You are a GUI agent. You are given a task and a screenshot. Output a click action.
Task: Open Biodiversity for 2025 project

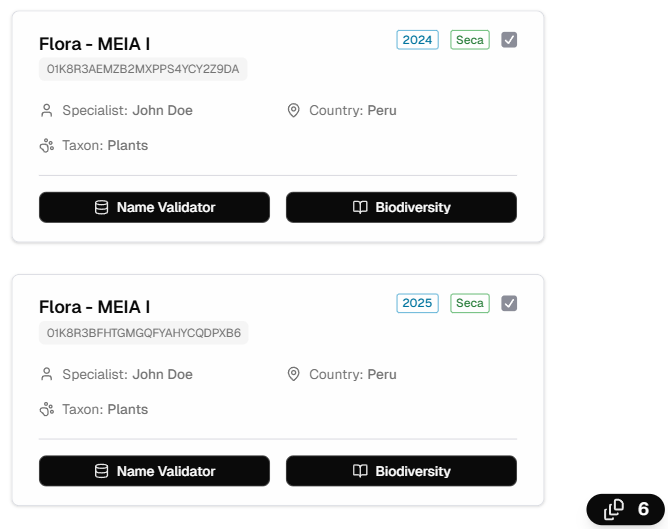tap(401, 471)
